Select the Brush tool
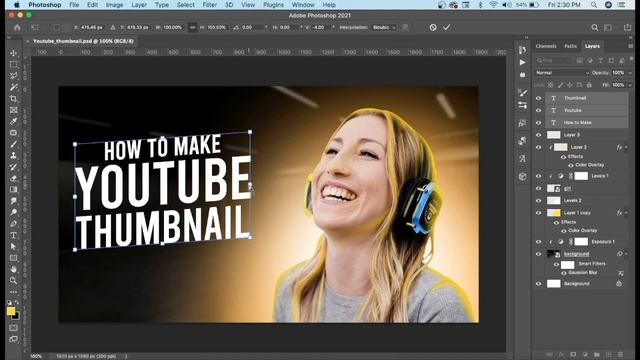The height and width of the screenshot is (360, 640). click(x=13, y=144)
